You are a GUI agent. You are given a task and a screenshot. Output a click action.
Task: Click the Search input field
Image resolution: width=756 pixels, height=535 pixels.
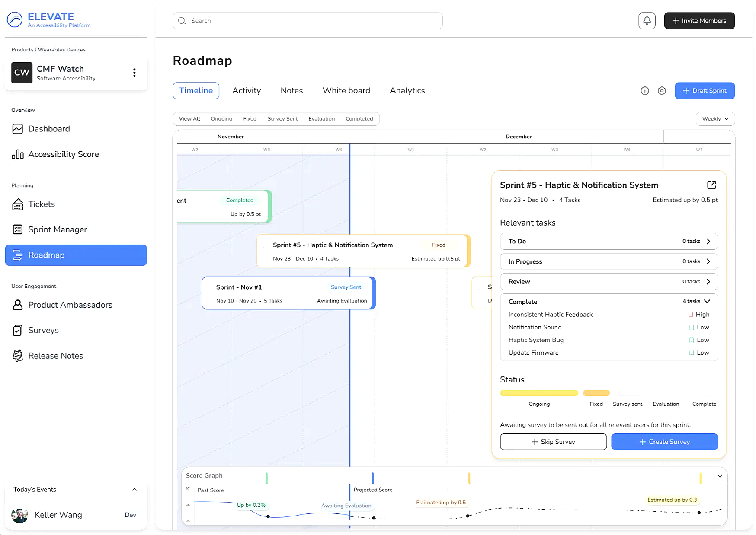point(308,21)
